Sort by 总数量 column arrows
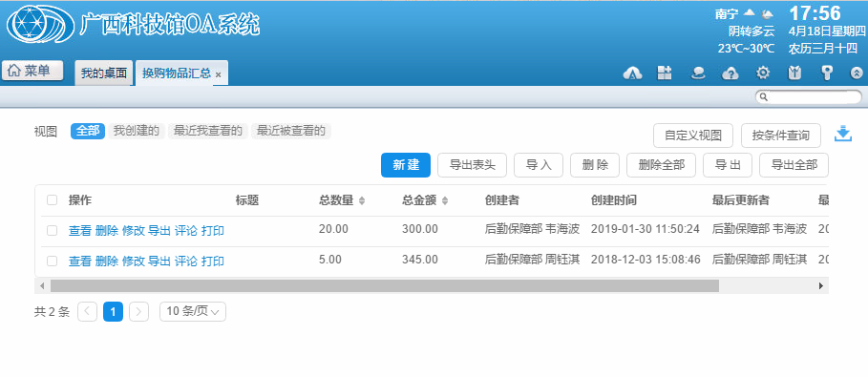The width and height of the screenshot is (868, 377). pyautogui.click(x=362, y=201)
